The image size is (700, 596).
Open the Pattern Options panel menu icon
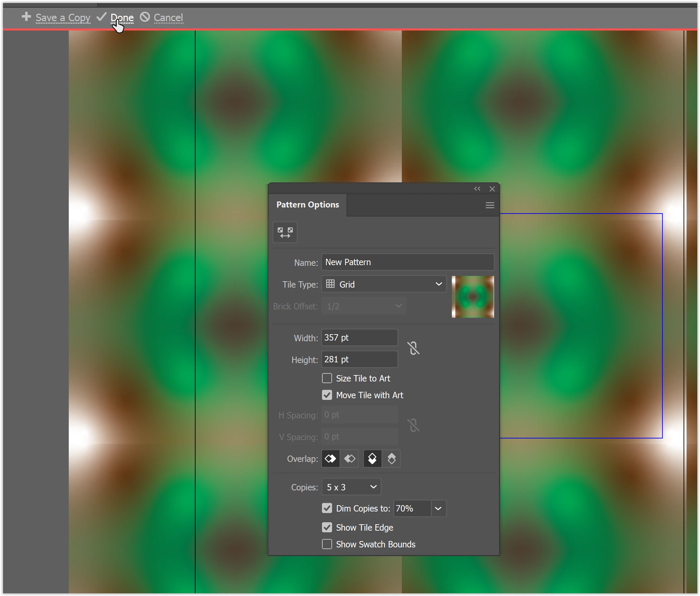pyautogui.click(x=489, y=205)
